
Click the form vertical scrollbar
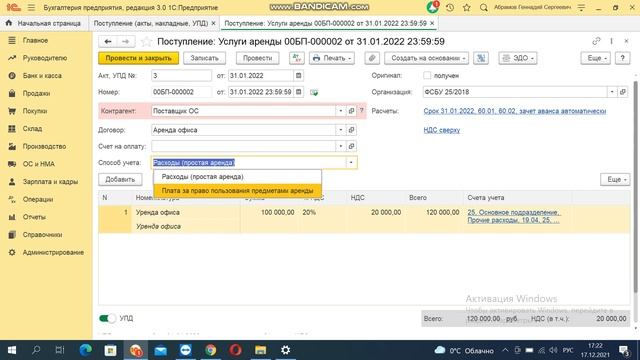point(635,187)
